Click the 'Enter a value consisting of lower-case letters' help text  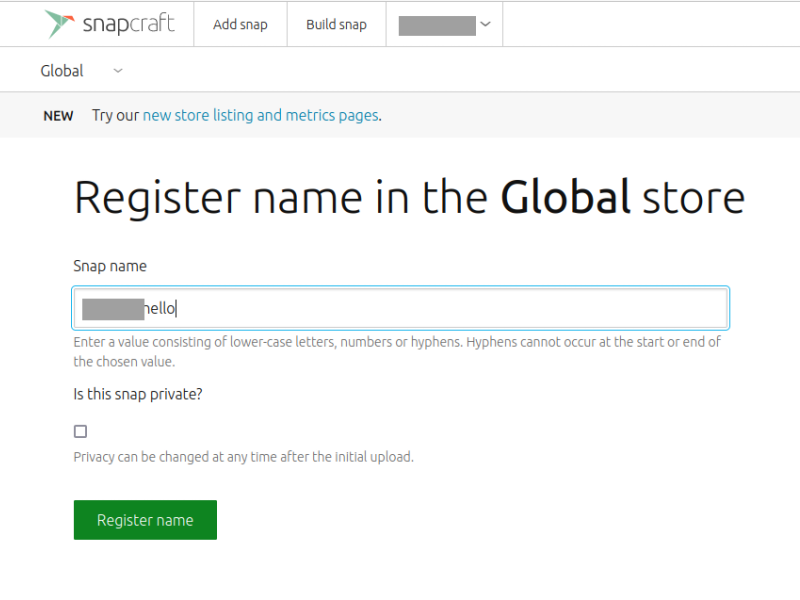pyautogui.click(x=397, y=352)
